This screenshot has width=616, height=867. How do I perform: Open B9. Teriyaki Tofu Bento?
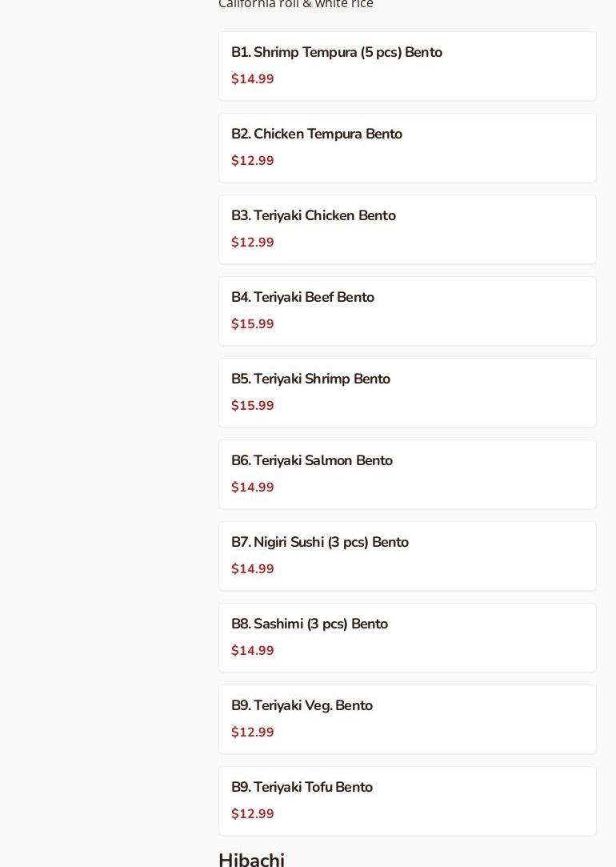302,788
